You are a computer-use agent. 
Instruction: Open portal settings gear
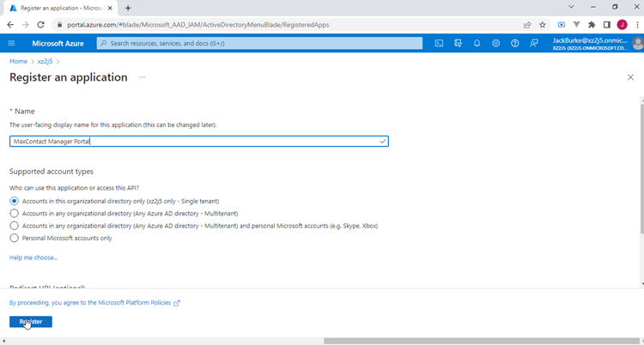point(495,43)
